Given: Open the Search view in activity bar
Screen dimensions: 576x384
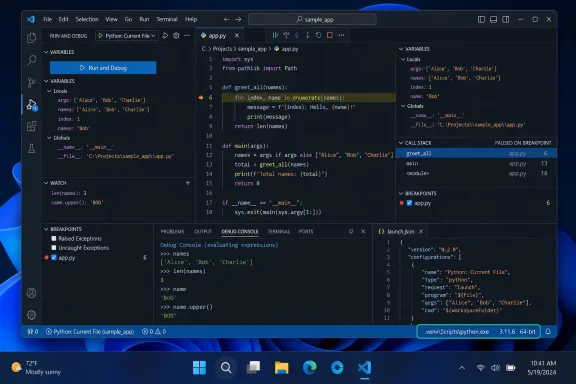Looking at the screenshot, I should click(x=32, y=60).
